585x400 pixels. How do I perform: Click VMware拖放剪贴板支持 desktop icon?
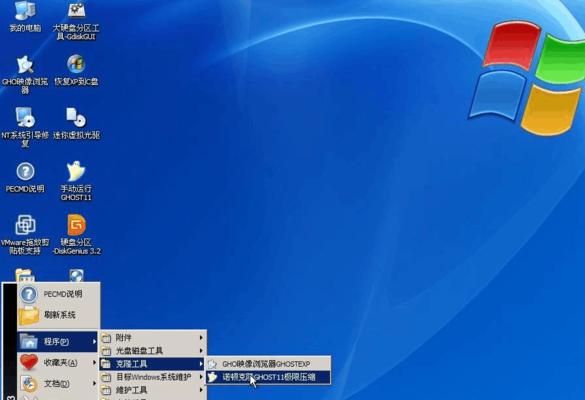tap(25, 235)
